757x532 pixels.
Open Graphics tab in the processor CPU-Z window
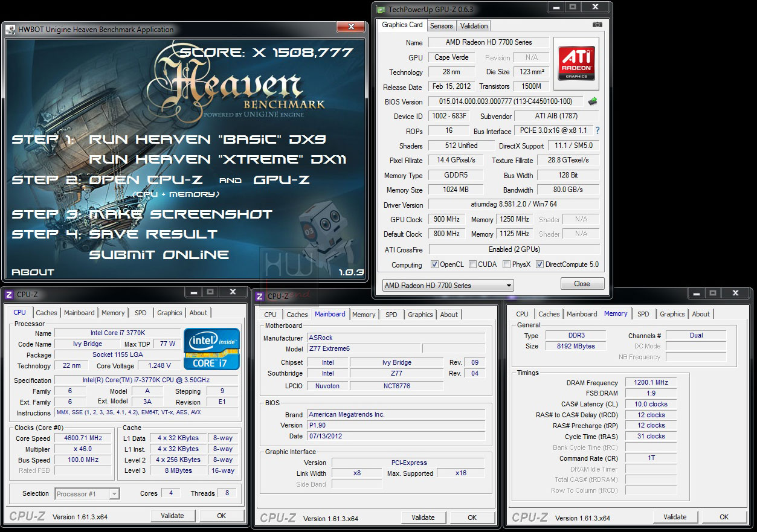tap(170, 313)
